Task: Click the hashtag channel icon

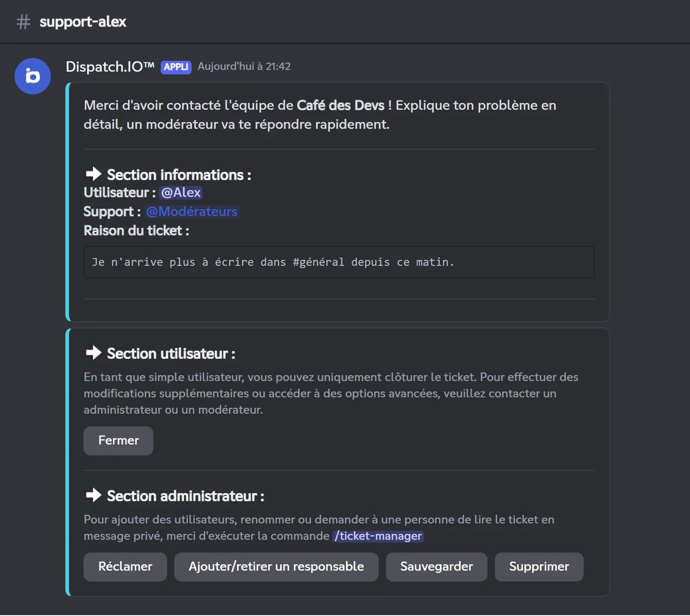Action: click(23, 22)
